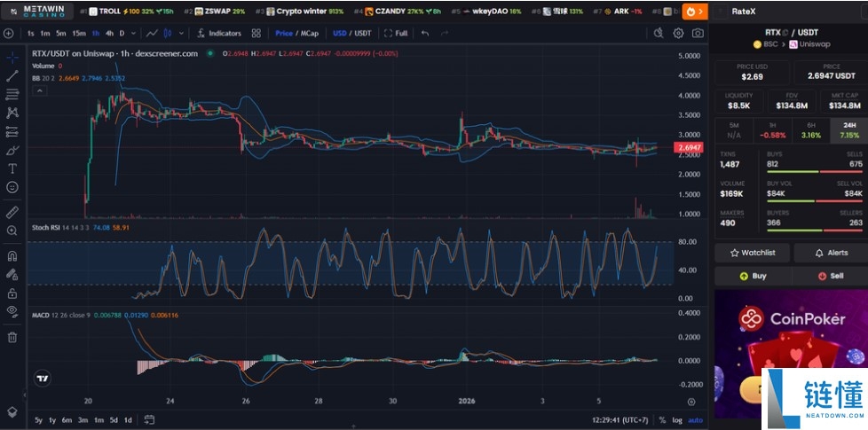Select the crosshair cursor tool
Screen dimensions: 868x430
(12, 57)
